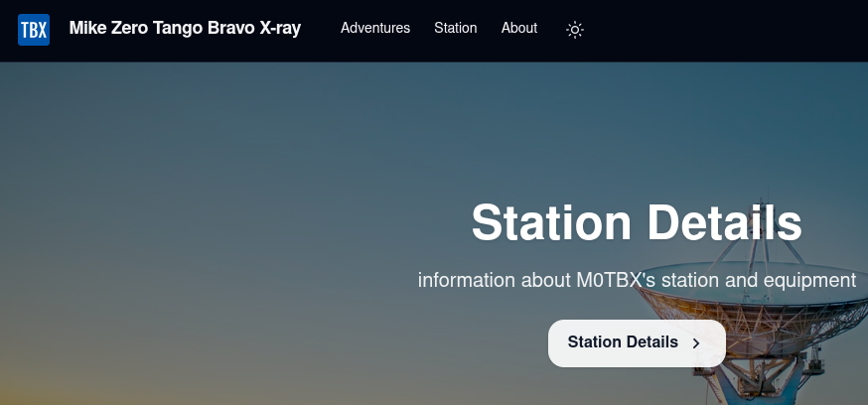Click the "Station Details" label text on the button
This screenshot has width=868, height=405.
click(623, 342)
